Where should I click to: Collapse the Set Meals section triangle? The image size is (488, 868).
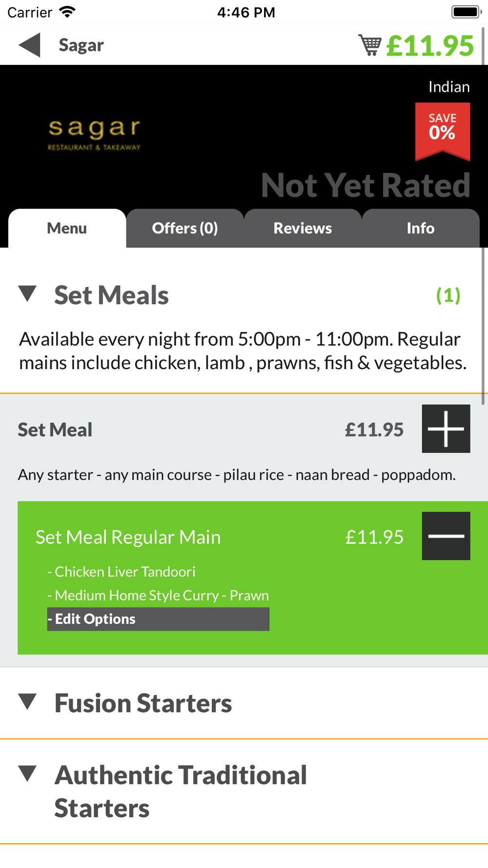coord(28,294)
